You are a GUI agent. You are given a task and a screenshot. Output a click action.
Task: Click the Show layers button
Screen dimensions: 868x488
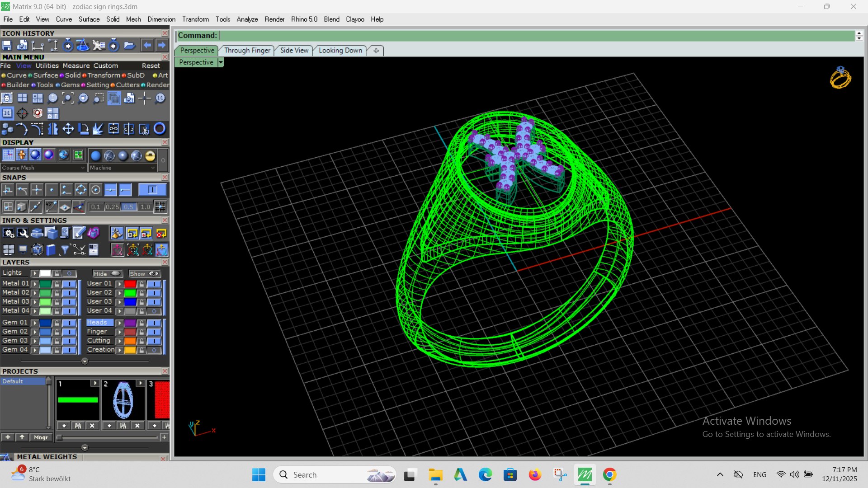point(144,274)
